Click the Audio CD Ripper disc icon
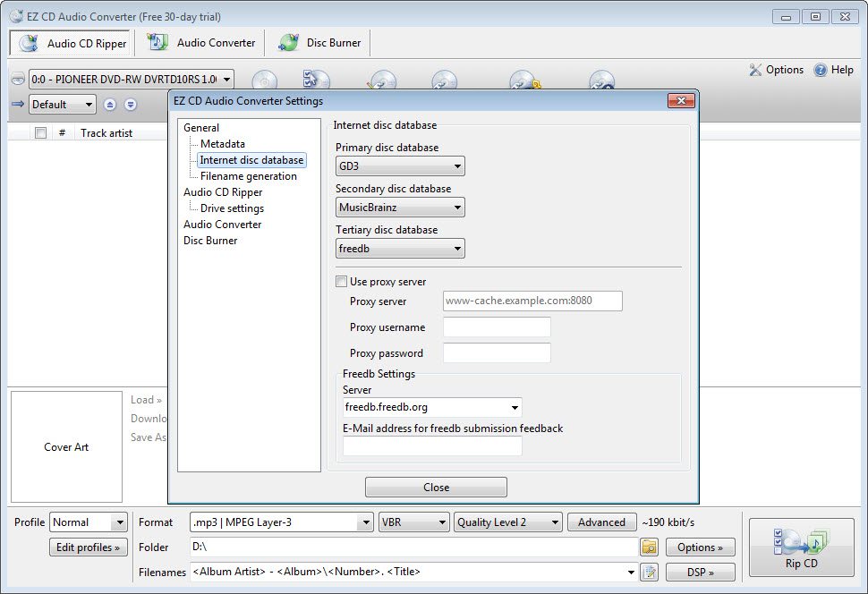Screen dimensions: 868x594 point(29,43)
